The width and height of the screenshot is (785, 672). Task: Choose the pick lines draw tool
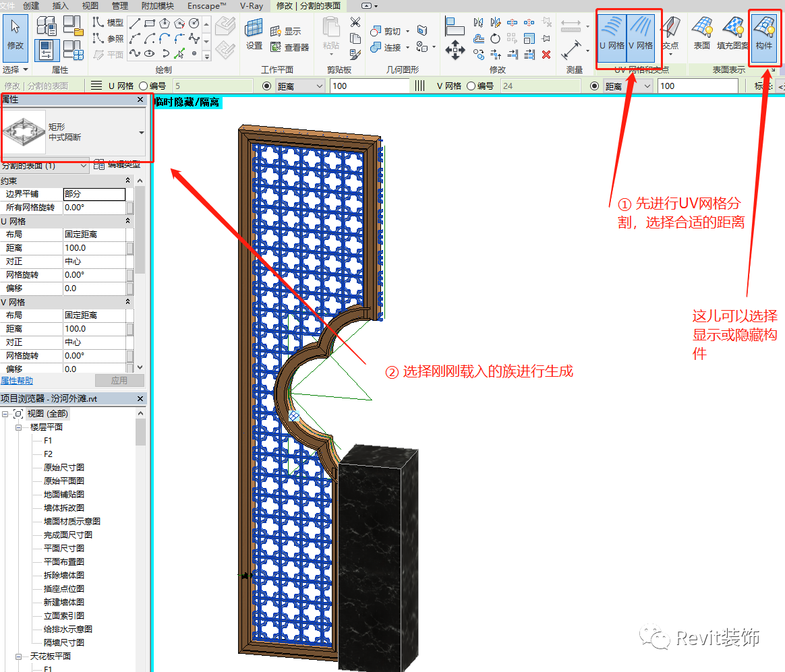pyautogui.click(x=179, y=53)
